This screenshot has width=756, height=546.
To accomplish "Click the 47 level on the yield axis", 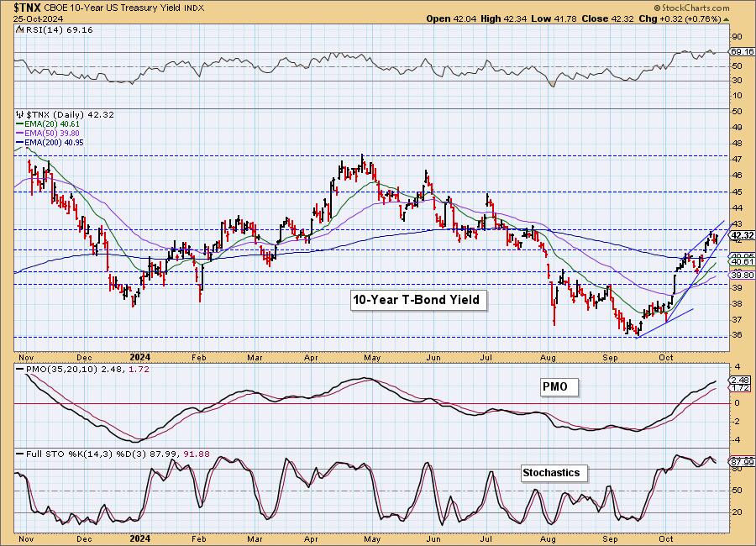I will pyautogui.click(x=737, y=159).
